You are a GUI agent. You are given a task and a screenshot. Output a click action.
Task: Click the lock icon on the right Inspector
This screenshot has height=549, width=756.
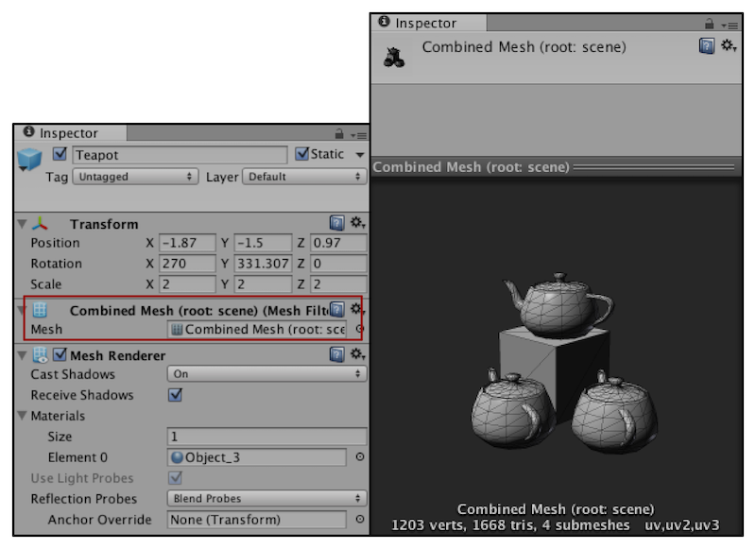pyautogui.click(x=710, y=23)
